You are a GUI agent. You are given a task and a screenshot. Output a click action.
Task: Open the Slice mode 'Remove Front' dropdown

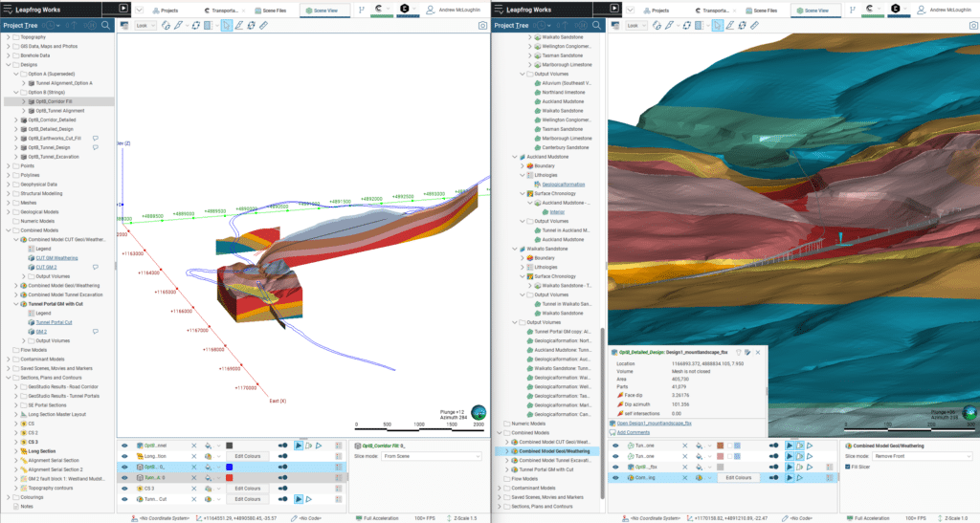click(x=919, y=456)
